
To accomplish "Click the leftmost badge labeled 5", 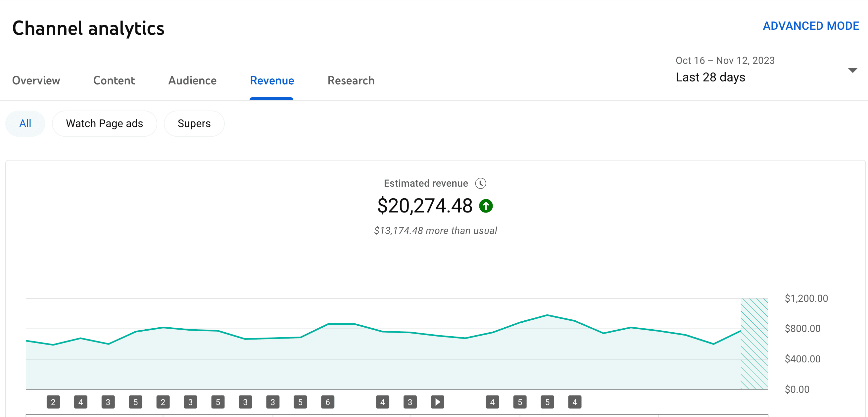I will 135,402.
